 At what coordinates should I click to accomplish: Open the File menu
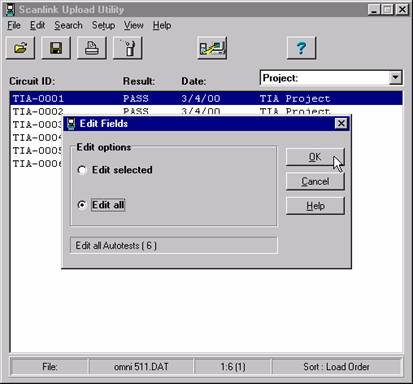pos(14,25)
